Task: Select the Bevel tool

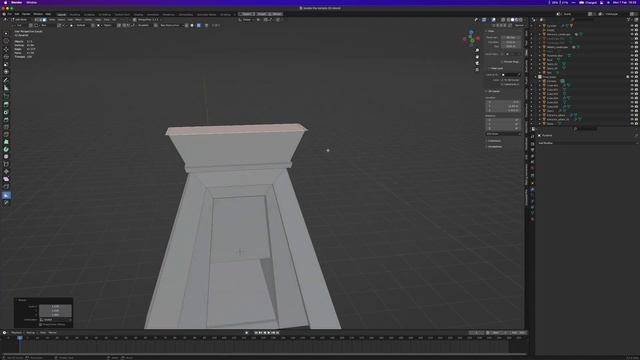Action: pyautogui.click(x=6, y=120)
